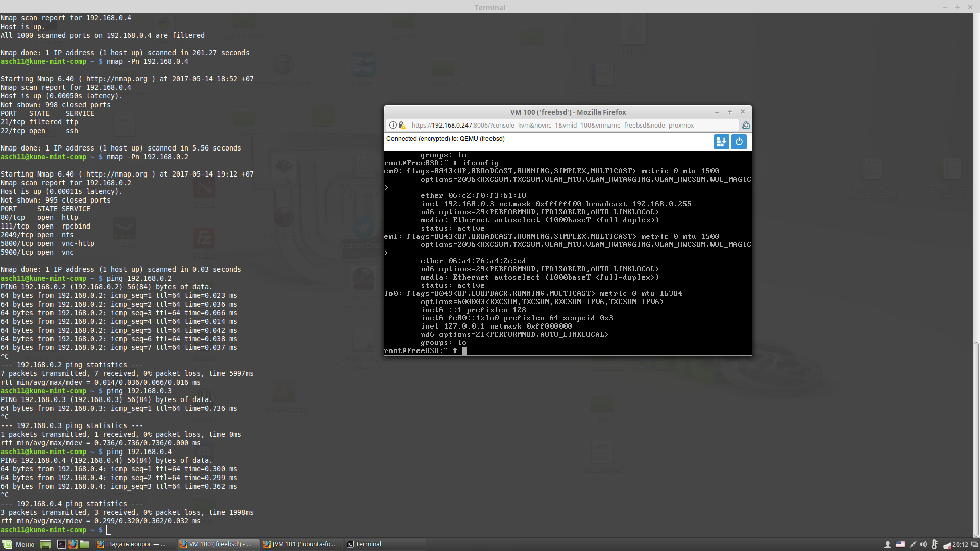Viewport: 980px width, 551px height.
Task: Click the '22/tcp open ssh' line in terminal
Action: pyautogui.click(x=39, y=131)
